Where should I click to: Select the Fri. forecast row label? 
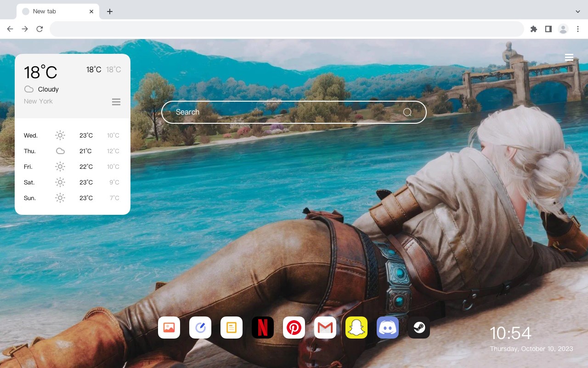[28, 167]
